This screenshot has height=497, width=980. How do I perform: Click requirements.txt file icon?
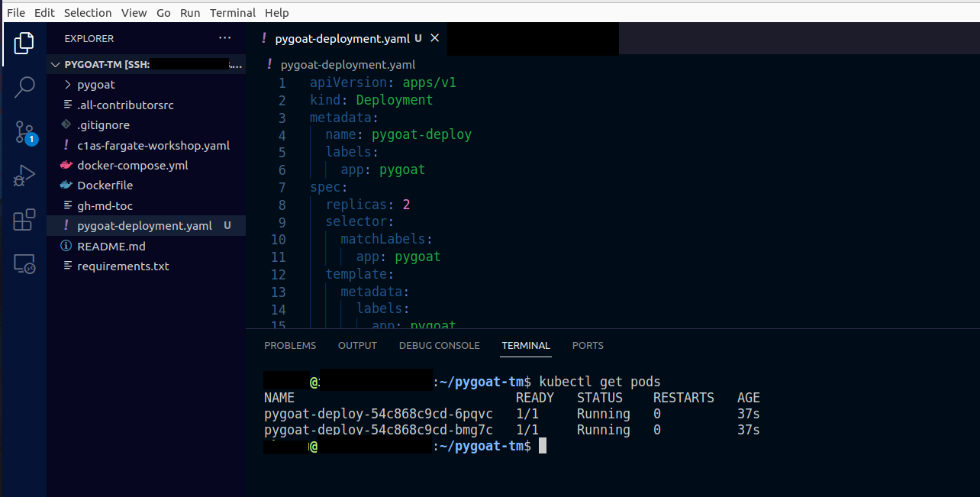(x=66, y=266)
